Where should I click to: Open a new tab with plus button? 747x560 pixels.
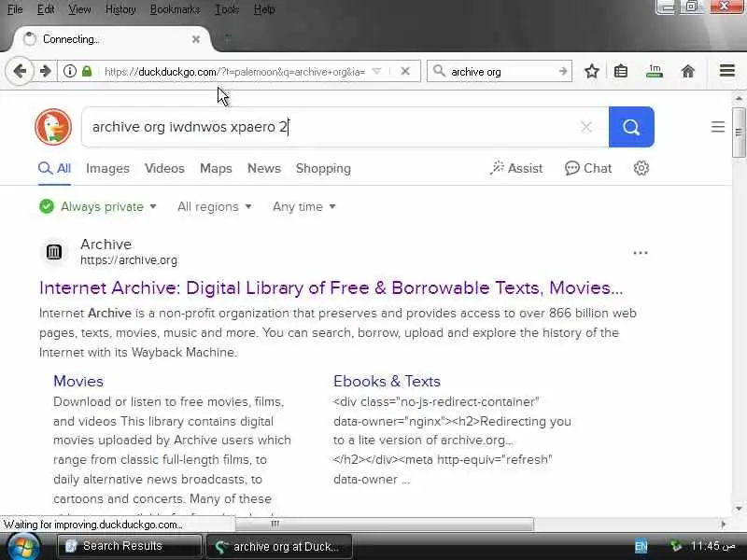(x=228, y=38)
